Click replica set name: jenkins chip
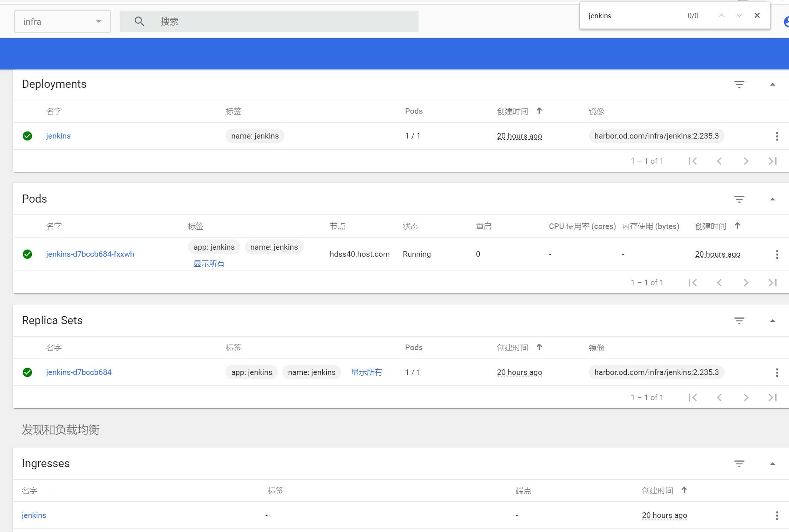Screen dimensions: 789x532 [312, 372]
